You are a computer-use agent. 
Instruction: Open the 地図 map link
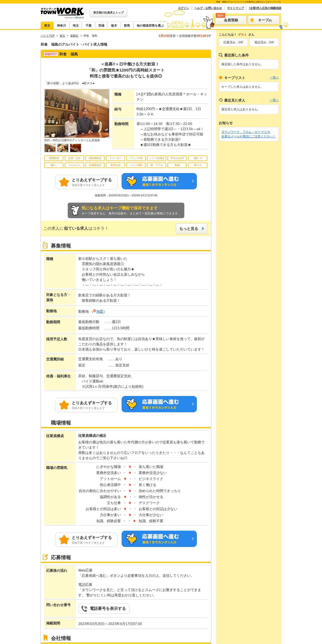pos(100,311)
